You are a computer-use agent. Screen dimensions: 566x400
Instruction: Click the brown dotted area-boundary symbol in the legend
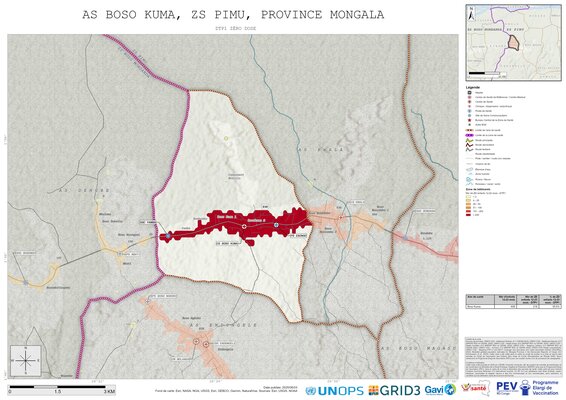[469, 130]
